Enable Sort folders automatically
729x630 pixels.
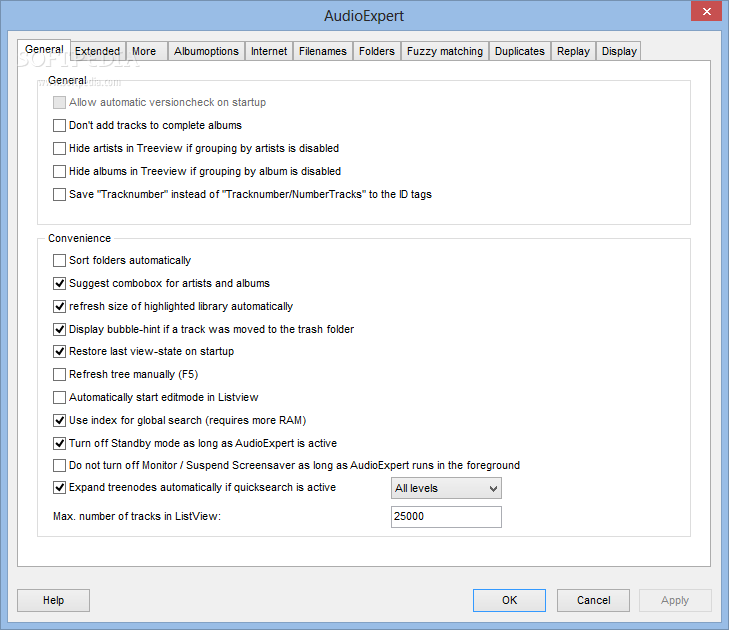point(59,260)
